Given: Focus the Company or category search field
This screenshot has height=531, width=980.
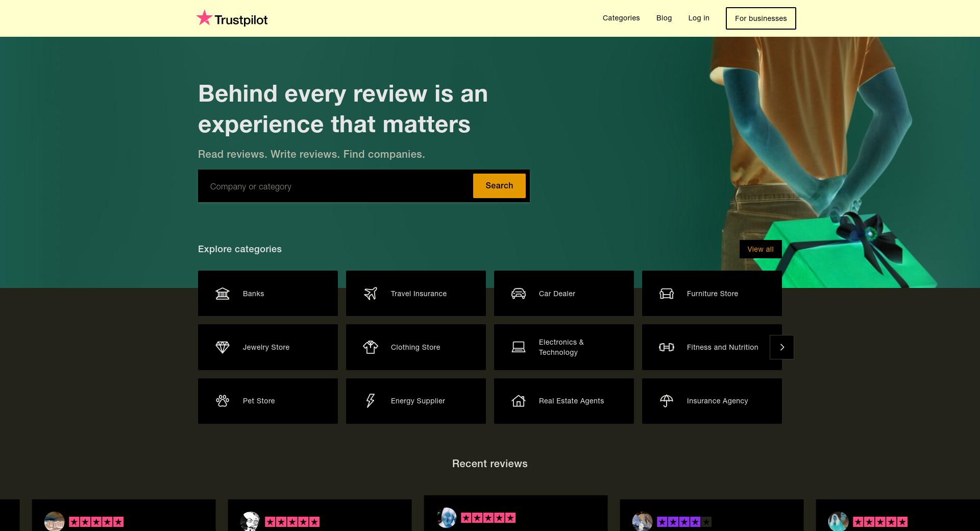Looking at the screenshot, I should [x=335, y=186].
